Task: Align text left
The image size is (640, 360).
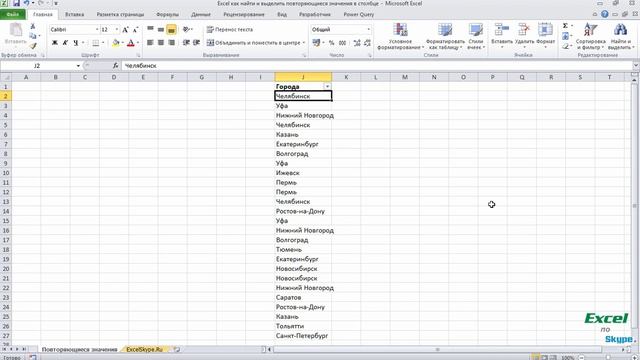Action: (x=150, y=42)
